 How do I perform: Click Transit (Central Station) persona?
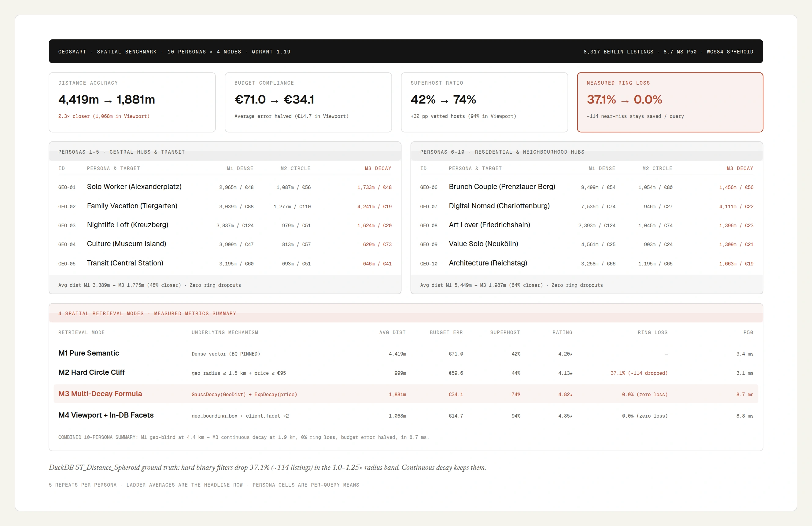(125, 263)
